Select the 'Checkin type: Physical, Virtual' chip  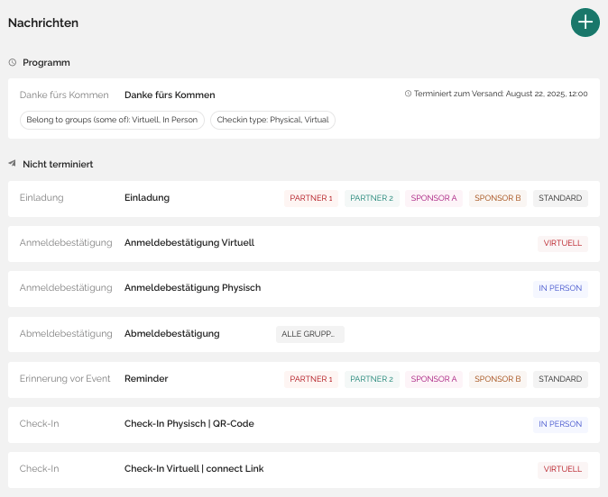(273, 120)
